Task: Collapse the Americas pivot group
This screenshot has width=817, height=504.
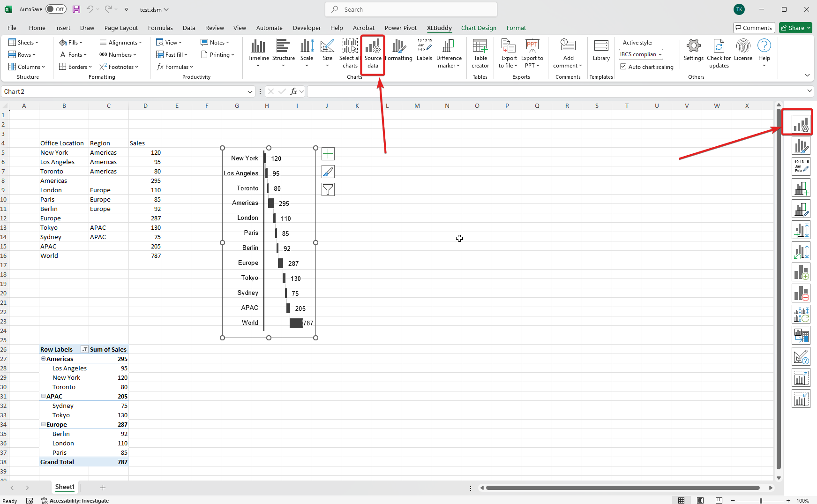Action: coord(43,359)
